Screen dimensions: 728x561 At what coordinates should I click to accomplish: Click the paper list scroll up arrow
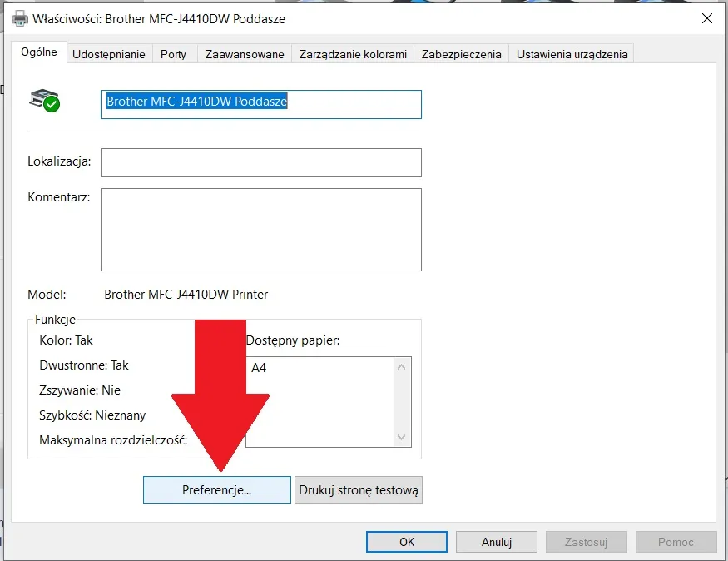(403, 366)
